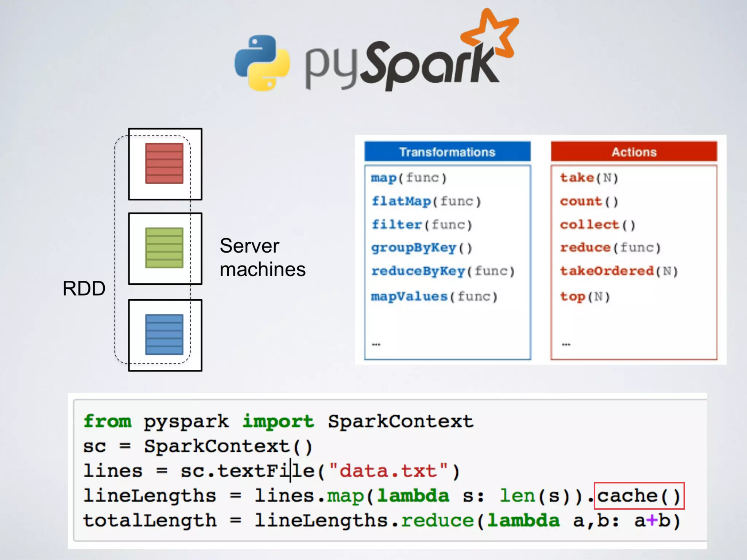Click the Actions red header
Screen dimensions: 747x560
[x=634, y=152]
